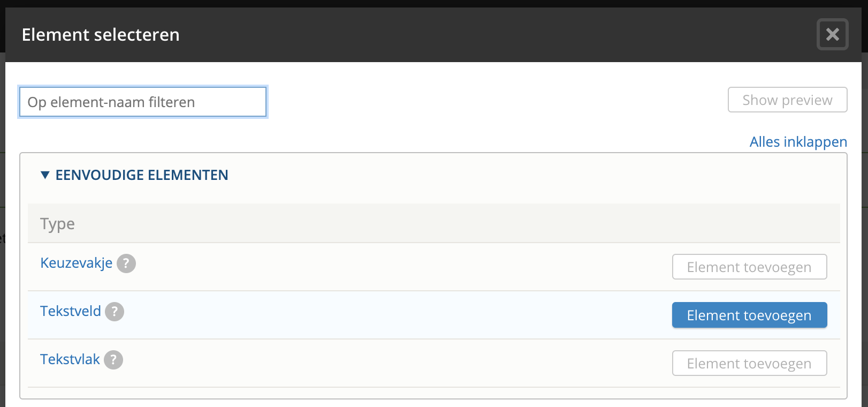Click the Show preview button
This screenshot has width=868, height=407.
point(787,100)
